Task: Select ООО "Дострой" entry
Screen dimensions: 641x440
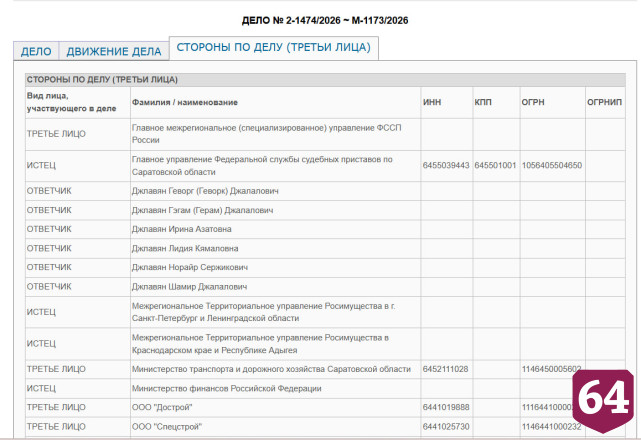Action: (x=162, y=408)
